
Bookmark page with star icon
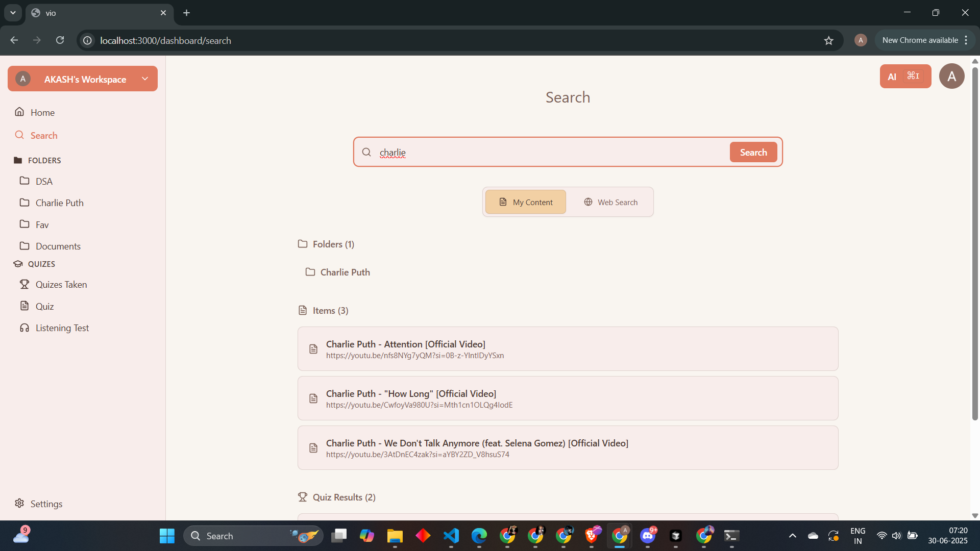pos(828,40)
